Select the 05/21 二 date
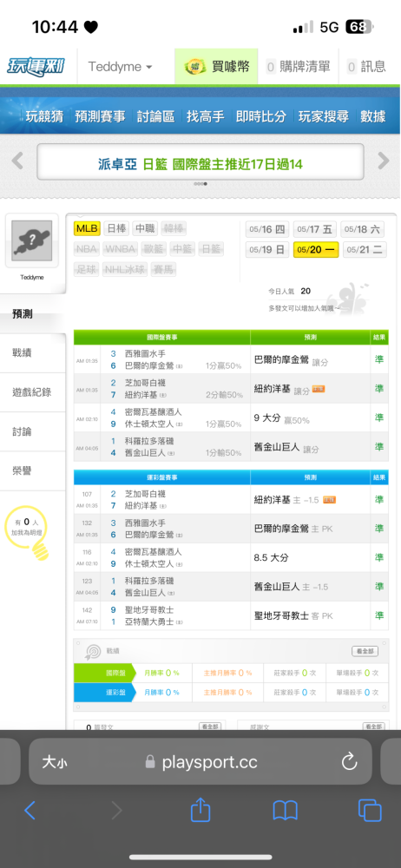This screenshot has height=868, width=401. pyautogui.click(x=365, y=250)
